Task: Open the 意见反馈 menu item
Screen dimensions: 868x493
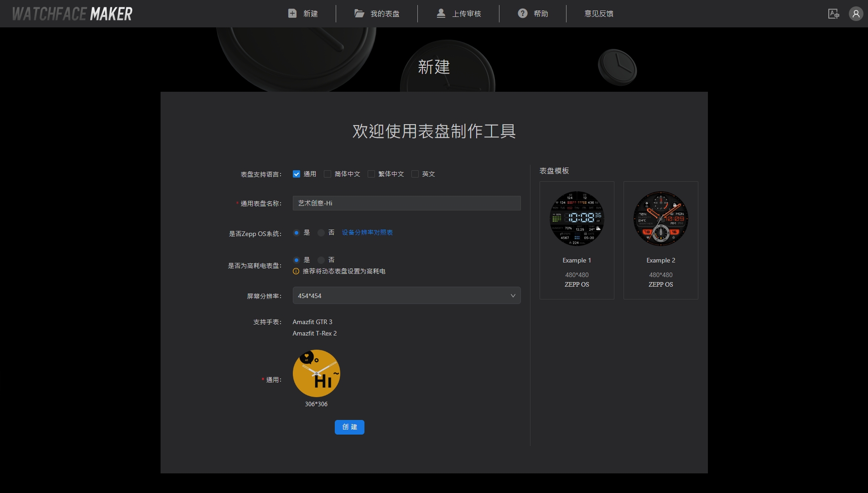Action: pos(598,14)
